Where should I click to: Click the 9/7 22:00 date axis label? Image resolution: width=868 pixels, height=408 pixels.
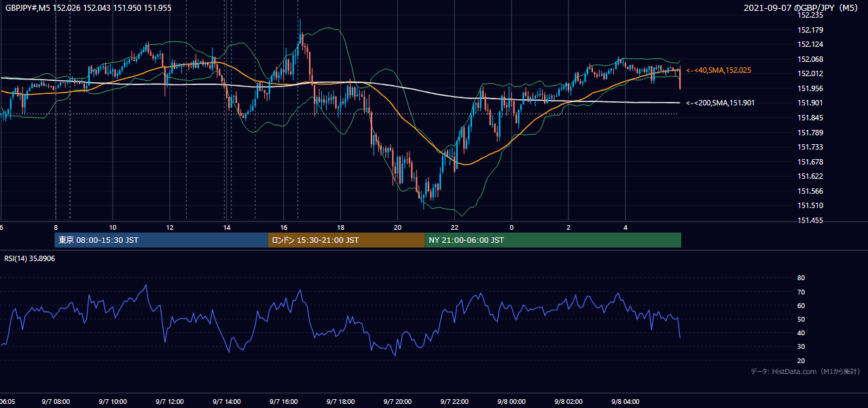tap(455, 402)
